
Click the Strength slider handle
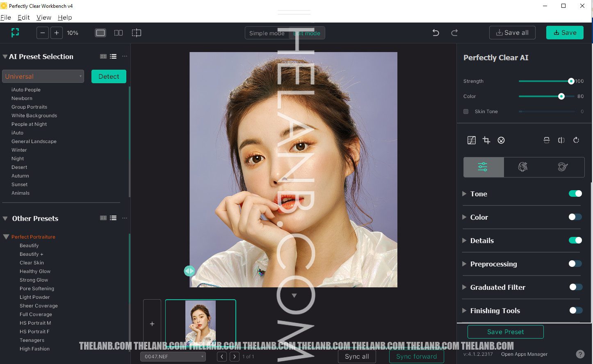pyautogui.click(x=571, y=81)
